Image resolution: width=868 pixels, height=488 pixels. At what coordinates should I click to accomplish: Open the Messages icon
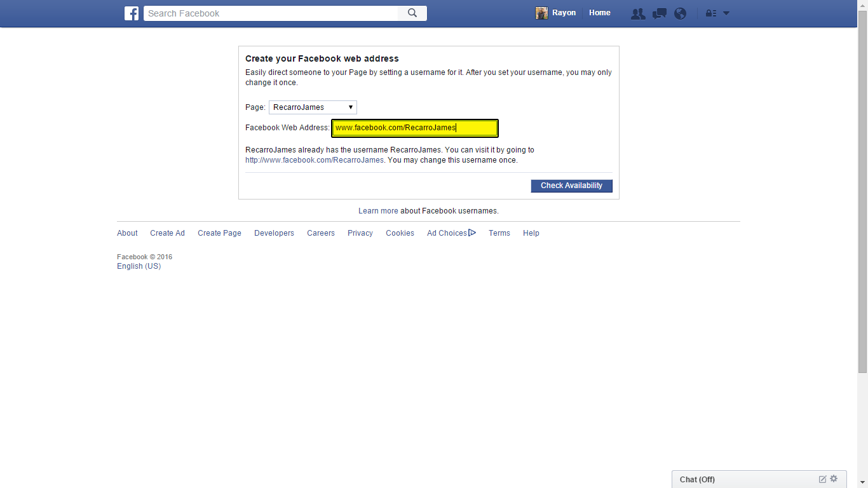660,13
